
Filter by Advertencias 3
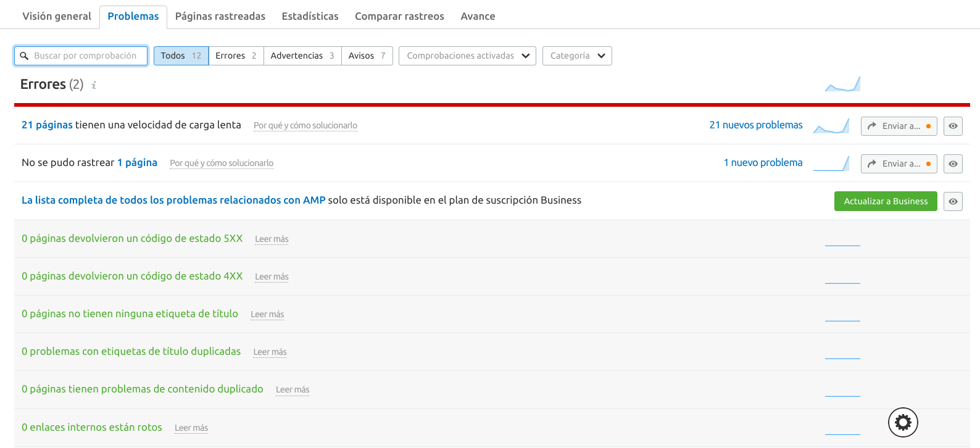302,56
